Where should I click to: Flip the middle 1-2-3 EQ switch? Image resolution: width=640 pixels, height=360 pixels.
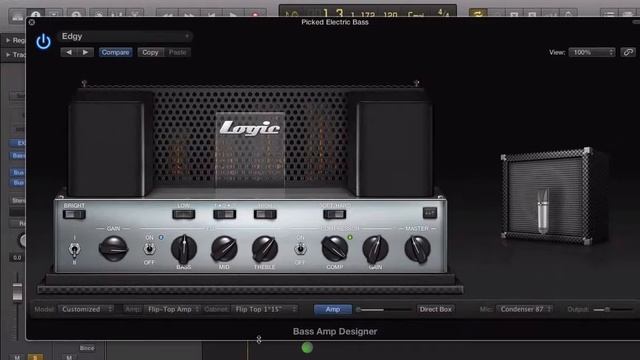224,214
